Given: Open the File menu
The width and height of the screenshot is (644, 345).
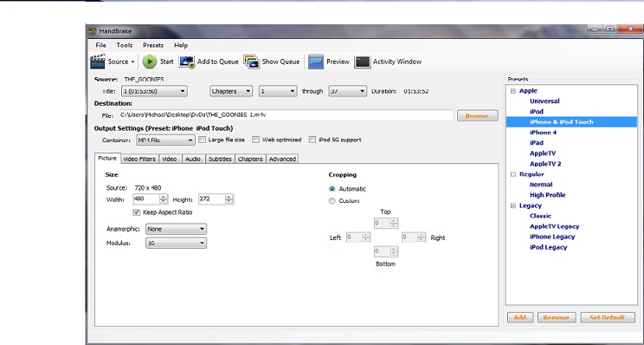Looking at the screenshot, I should (x=100, y=45).
